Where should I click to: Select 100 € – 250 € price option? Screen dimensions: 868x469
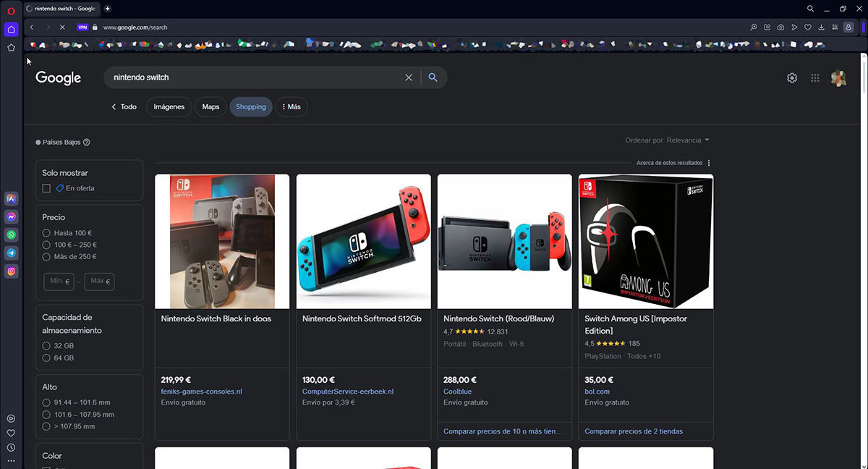tap(46, 245)
